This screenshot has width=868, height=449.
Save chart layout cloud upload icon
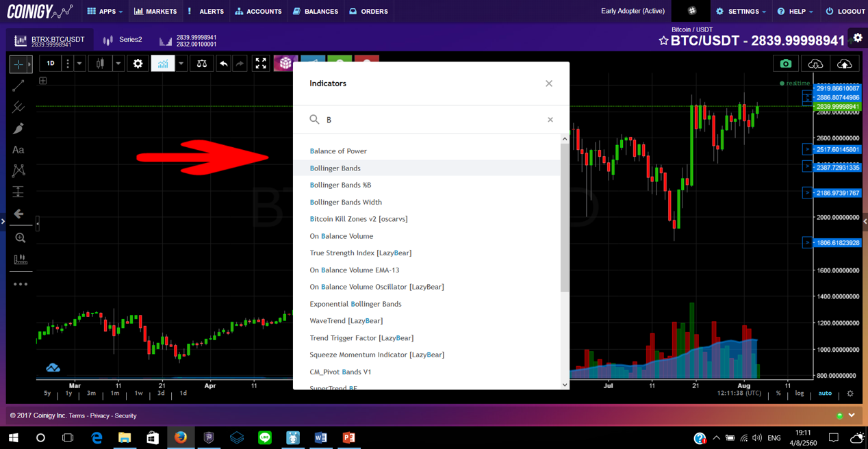tap(845, 64)
